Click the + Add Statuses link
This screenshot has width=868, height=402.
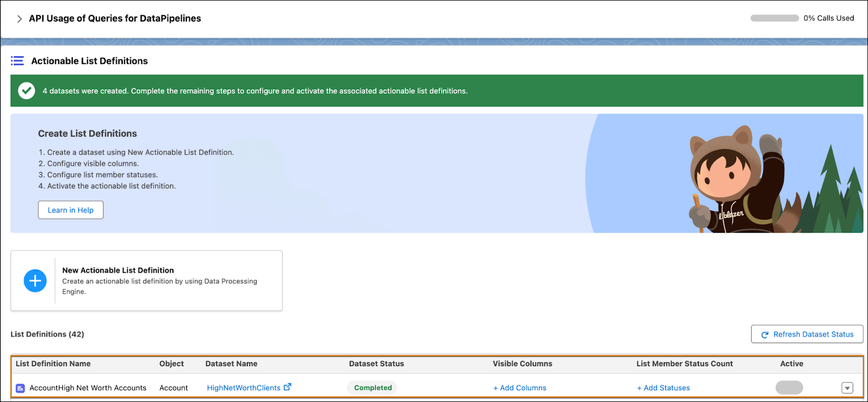pyautogui.click(x=663, y=388)
